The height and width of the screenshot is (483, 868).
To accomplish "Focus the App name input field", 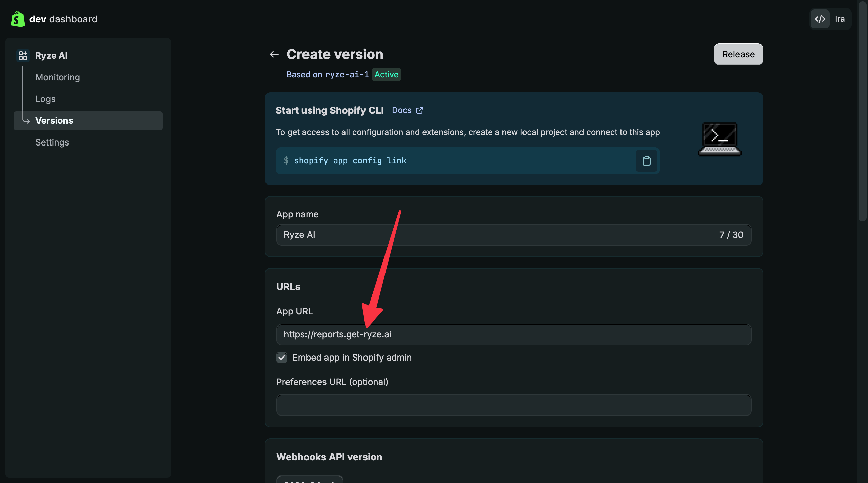I will pyautogui.click(x=514, y=235).
